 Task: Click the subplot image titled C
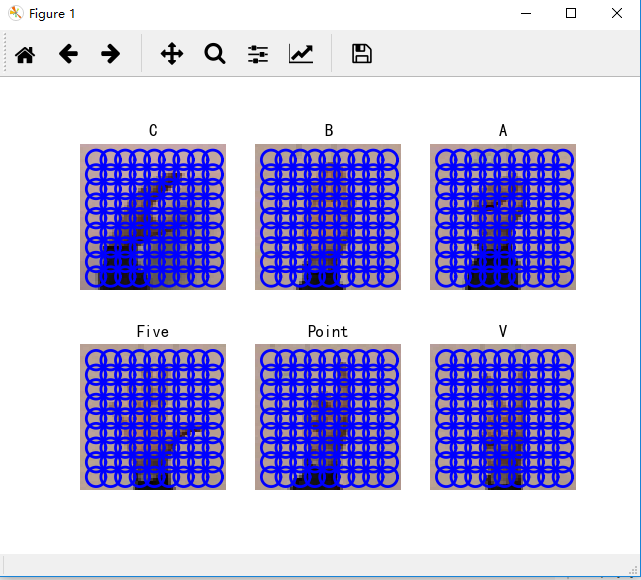pyautogui.click(x=153, y=217)
